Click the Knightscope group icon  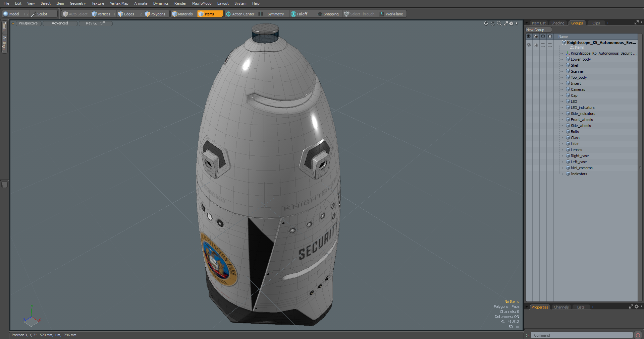click(564, 43)
